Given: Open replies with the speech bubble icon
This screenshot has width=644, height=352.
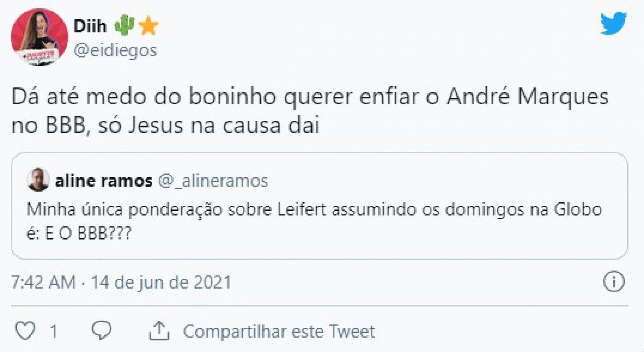Looking at the screenshot, I should click(102, 331).
